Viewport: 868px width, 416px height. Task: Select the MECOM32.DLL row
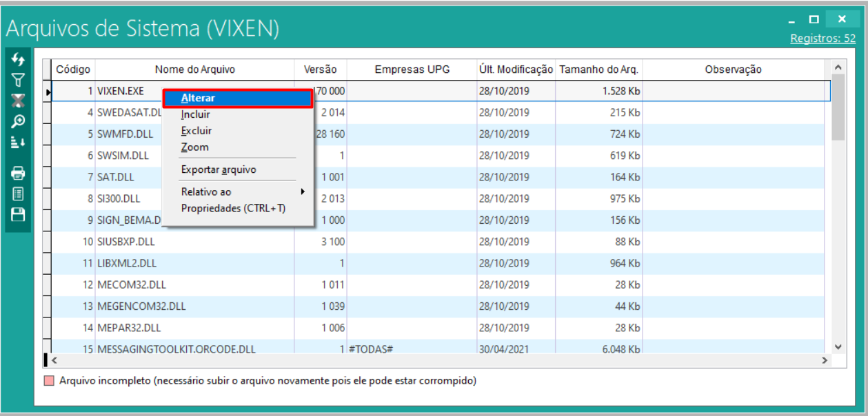[x=131, y=284]
